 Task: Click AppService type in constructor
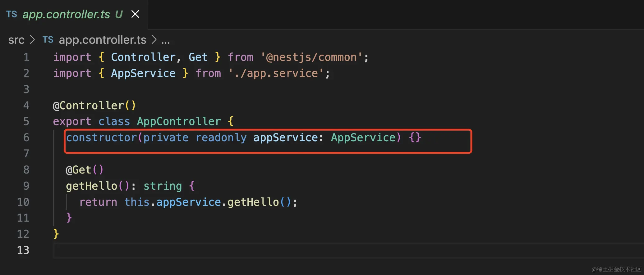click(363, 137)
